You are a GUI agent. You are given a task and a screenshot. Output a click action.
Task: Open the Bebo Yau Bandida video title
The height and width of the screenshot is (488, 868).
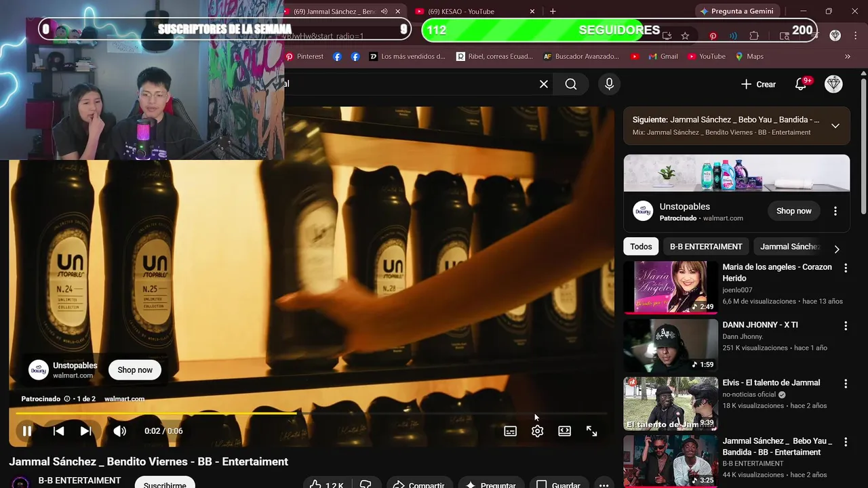tap(777, 447)
